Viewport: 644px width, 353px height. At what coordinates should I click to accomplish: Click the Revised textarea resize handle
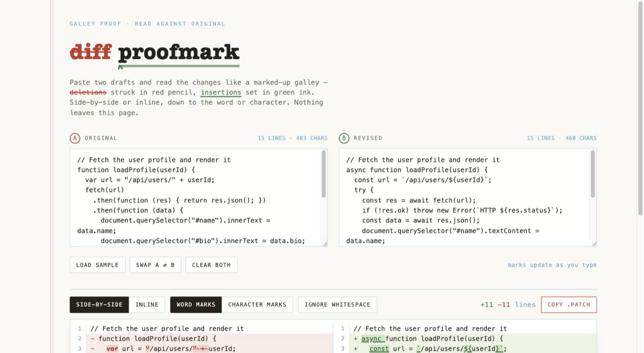point(594,244)
